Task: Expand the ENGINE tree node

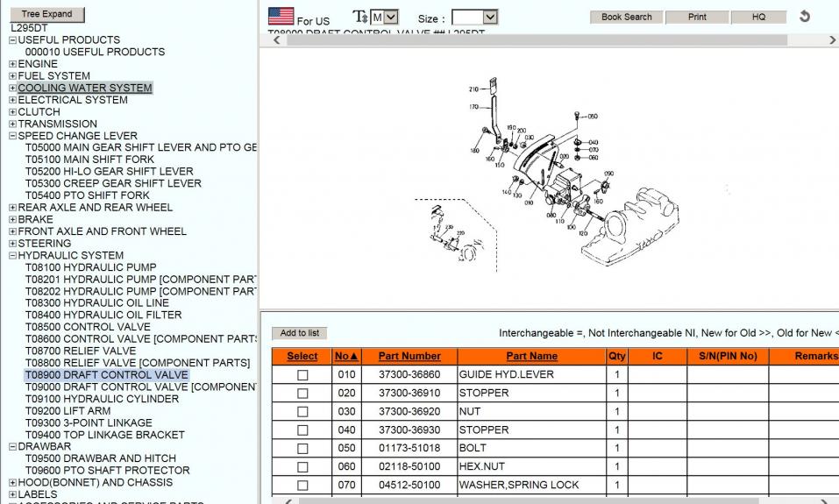Action: pyautogui.click(x=12, y=64)
